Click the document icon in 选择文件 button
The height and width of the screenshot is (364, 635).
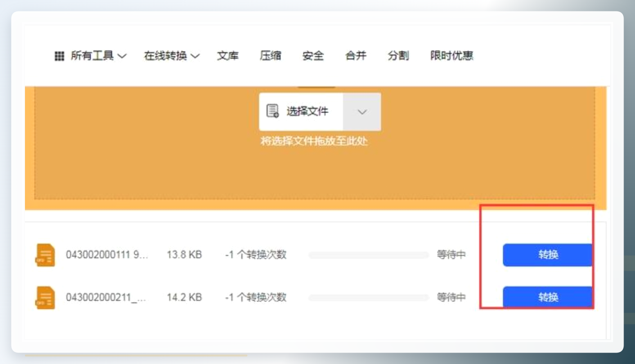[273, 111]
